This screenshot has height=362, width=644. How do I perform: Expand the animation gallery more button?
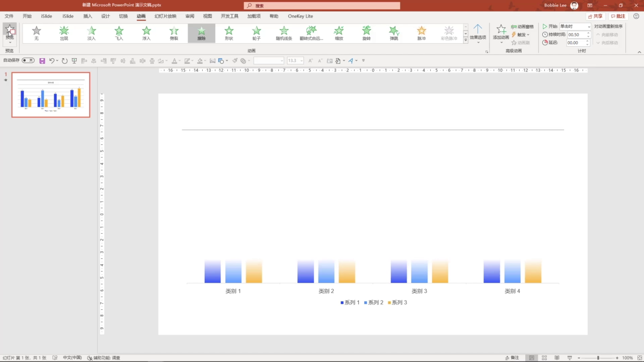pos(466,40)
